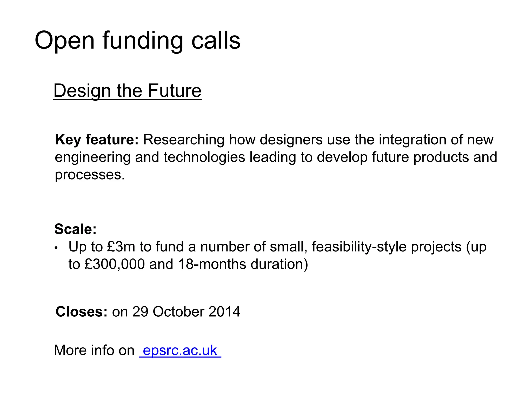Open the epsrc.ac.uk hyperlink
This screenshot has height=399, width=532.
[x=180, y=350]
